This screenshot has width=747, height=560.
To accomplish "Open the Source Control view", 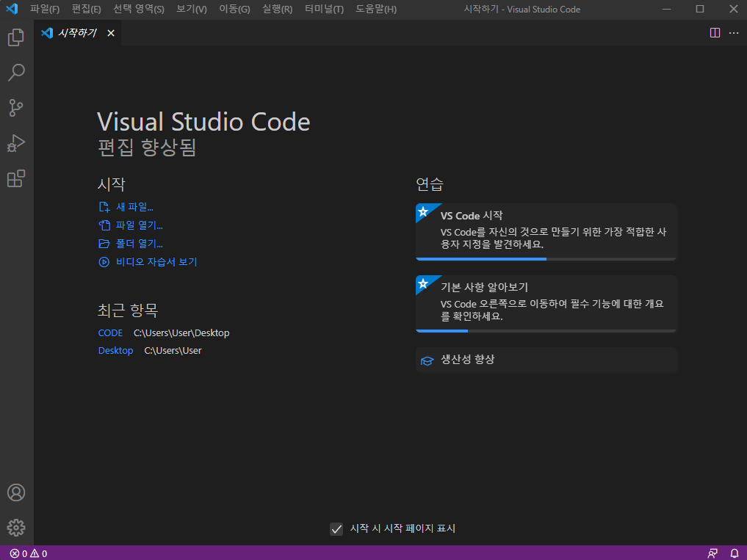I will (16, 108).
